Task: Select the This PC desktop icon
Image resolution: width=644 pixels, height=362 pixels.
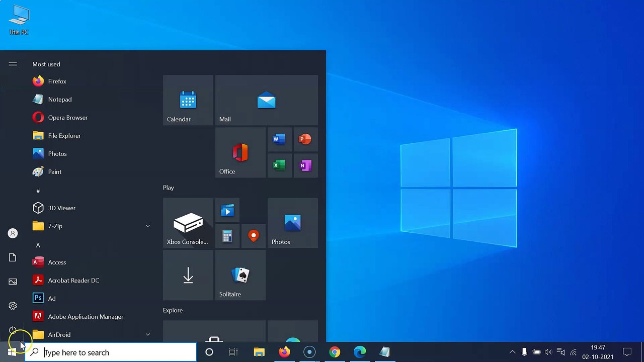Action: point(19,20)
